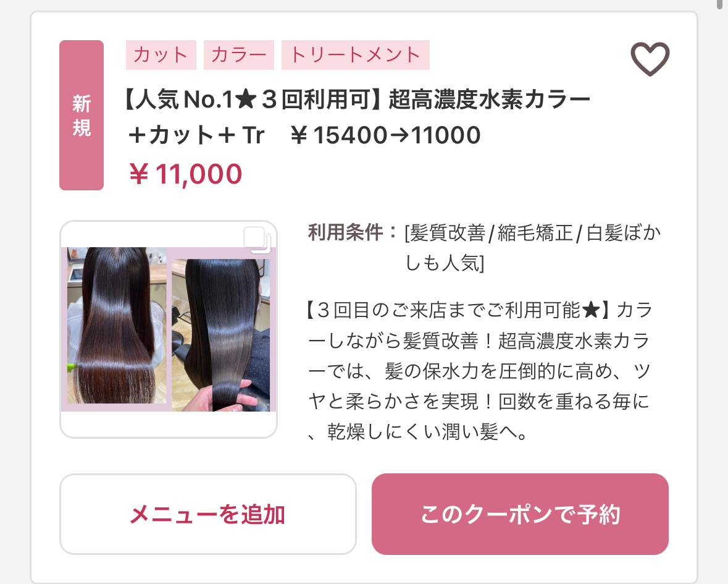Select the カラー tag
The image size is (728, 584).
(238, 55)
